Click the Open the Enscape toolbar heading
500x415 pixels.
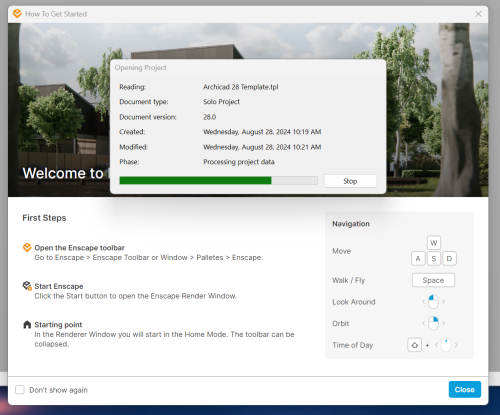pyautogui.click(x=79, y=248)
